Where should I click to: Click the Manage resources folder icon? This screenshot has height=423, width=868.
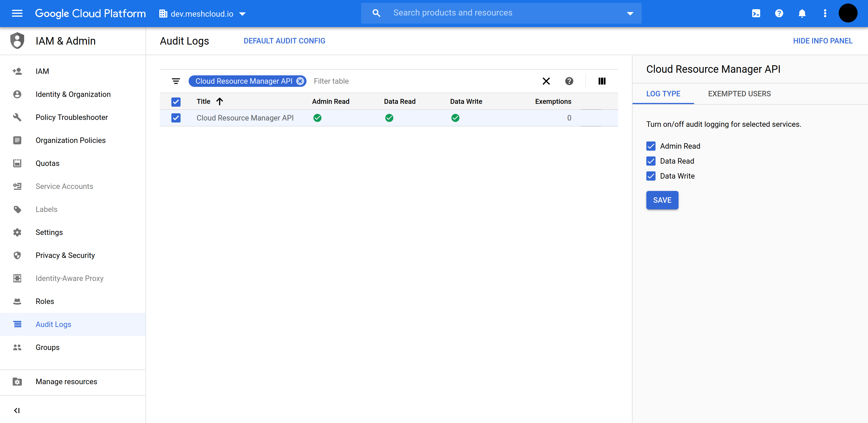coord(17,382)
